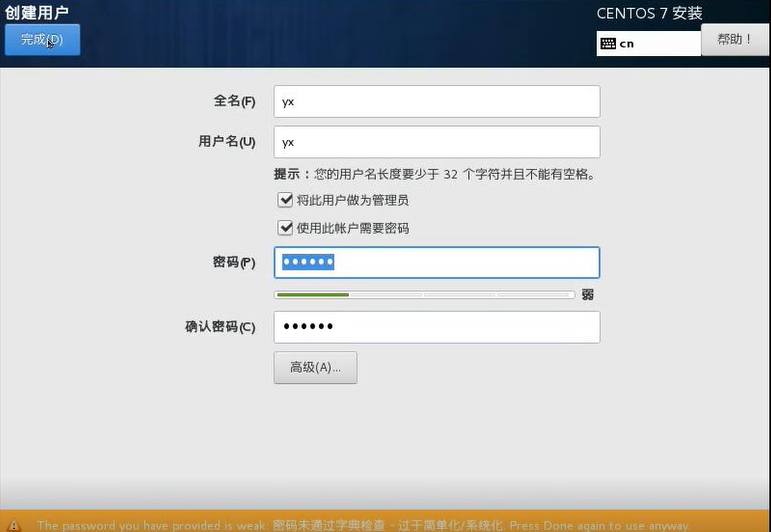Screen dimensions: 771x532
Task: Click the password strength bar
Action: pos(424,295)
